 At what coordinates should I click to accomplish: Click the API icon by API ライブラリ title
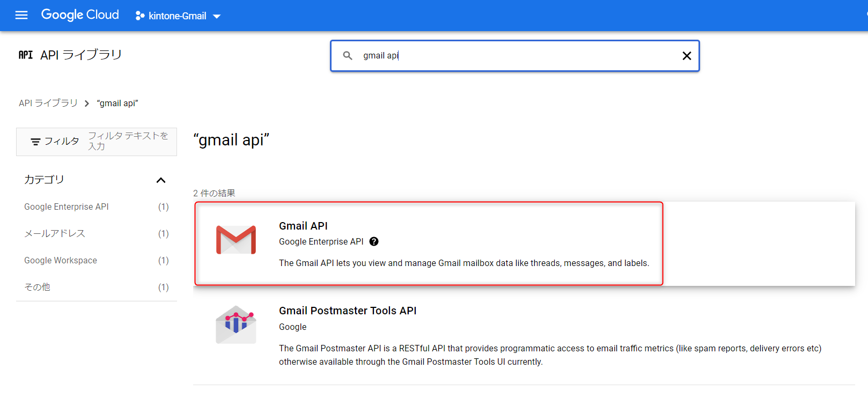point(26,55)
